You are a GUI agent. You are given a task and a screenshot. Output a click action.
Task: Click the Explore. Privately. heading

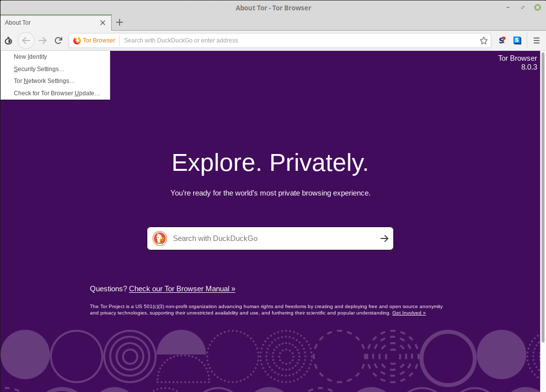click(x=270, y=162)
